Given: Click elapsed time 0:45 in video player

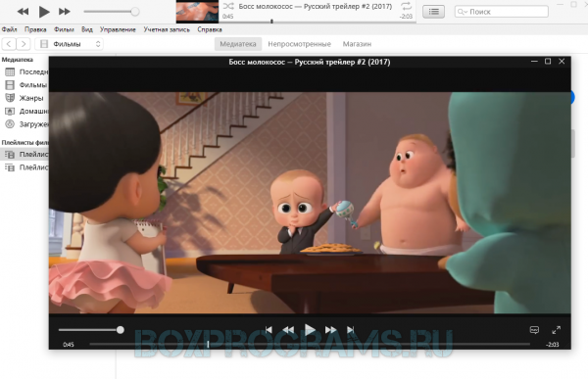Looking at the screenshot, I should (x=69, y=344).
